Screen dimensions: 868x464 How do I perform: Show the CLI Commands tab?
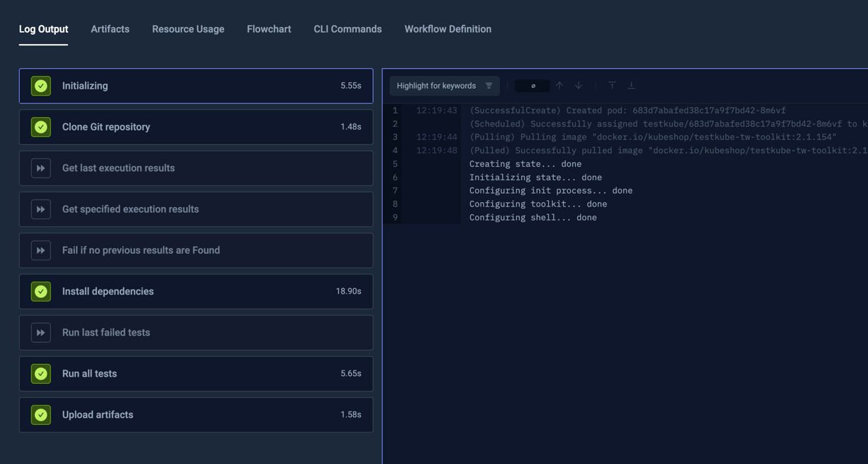pyautogui.click(x=347, y=29)
